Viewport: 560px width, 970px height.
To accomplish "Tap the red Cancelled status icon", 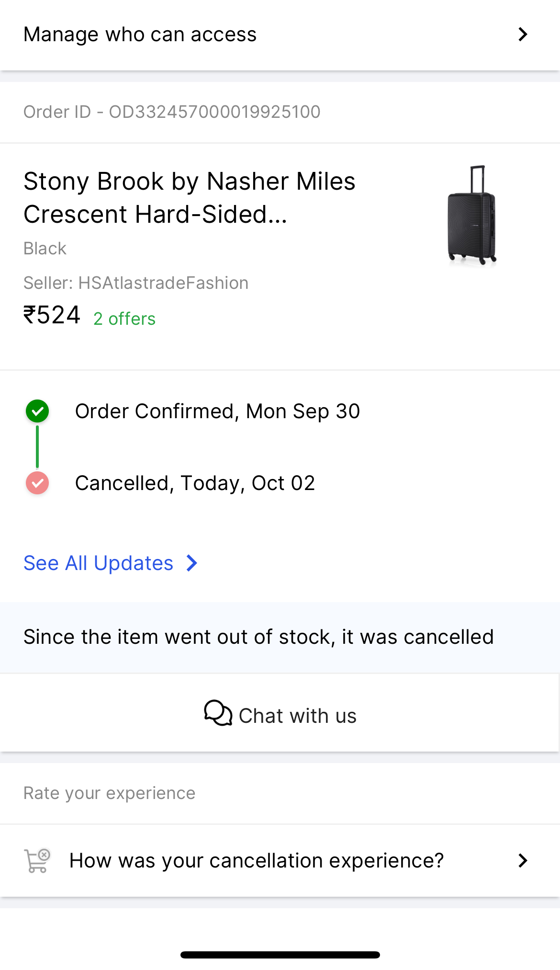I will 37,483.
